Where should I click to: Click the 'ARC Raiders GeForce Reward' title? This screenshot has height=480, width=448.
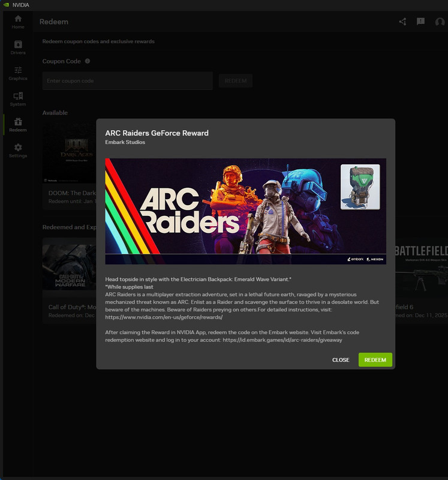tap(157, 133)
